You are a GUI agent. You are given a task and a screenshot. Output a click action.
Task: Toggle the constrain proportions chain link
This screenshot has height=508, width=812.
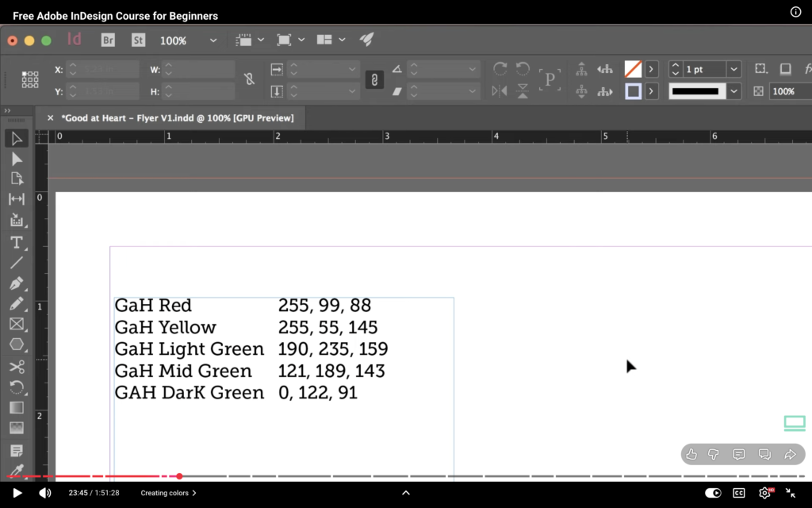(x=374, y=79)
